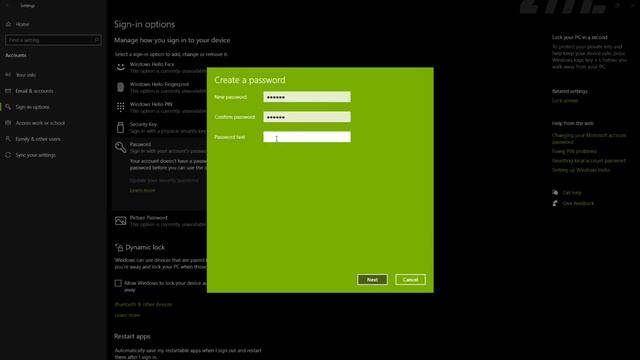Select the Picture Password icon

120,221
